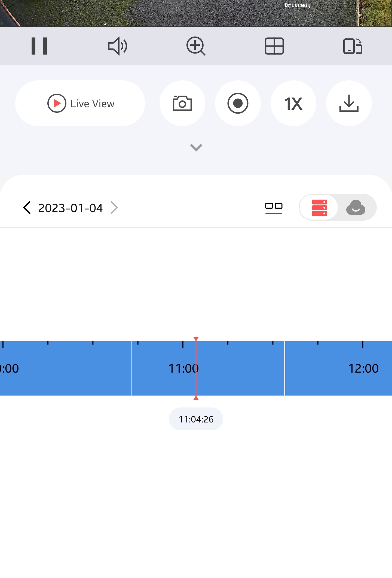Tap the digital zoom magnifier icon

click(x=196, y=46)
